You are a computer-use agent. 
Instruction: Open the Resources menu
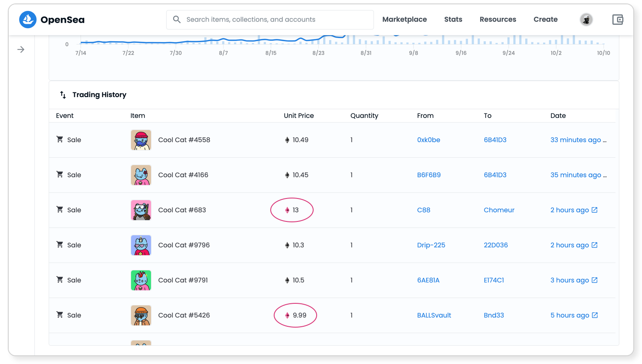pyautogui.click(x=498, y=19)
